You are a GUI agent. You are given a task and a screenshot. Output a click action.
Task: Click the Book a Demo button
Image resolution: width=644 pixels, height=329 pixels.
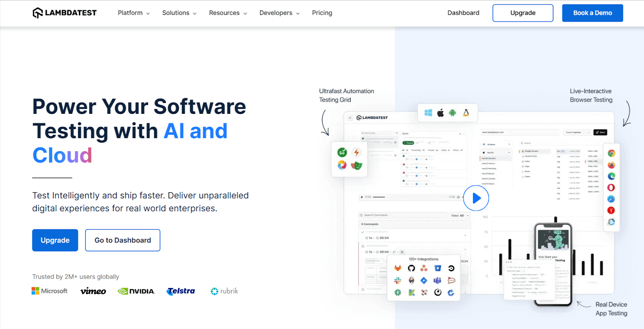click(x=592, y=13)
